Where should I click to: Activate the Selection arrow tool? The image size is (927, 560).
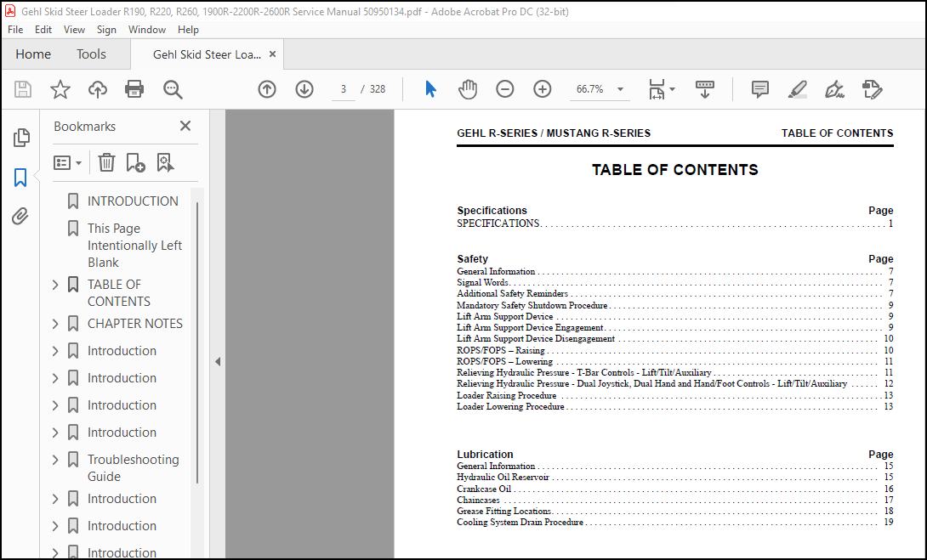(x=430, y=89)
